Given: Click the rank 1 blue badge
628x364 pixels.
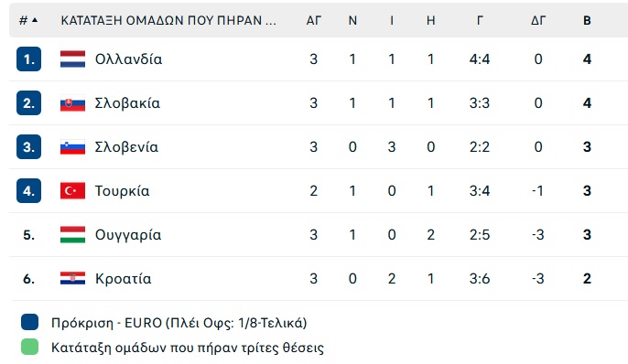Looking at the screenshot, I should pyautogui.click(x=29, y=59).
